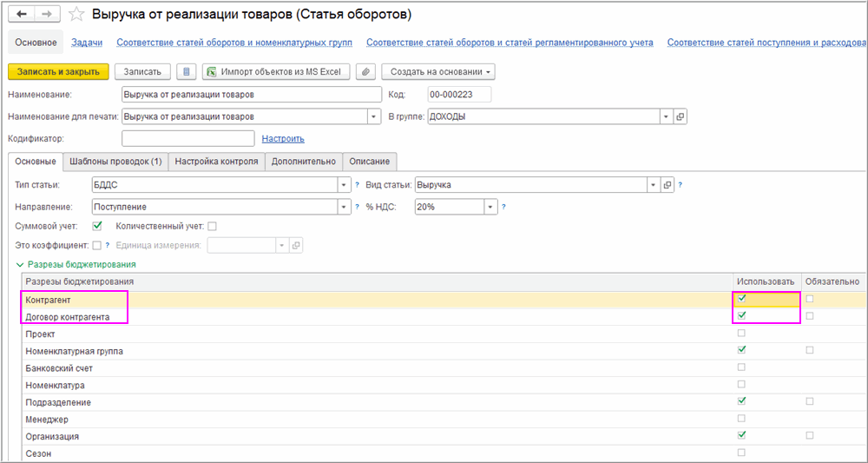This screenshot has height=463, width=868.
Task: Click the help question mark next to % НДС
Action: pyautogui.click(x=503, y=207)
